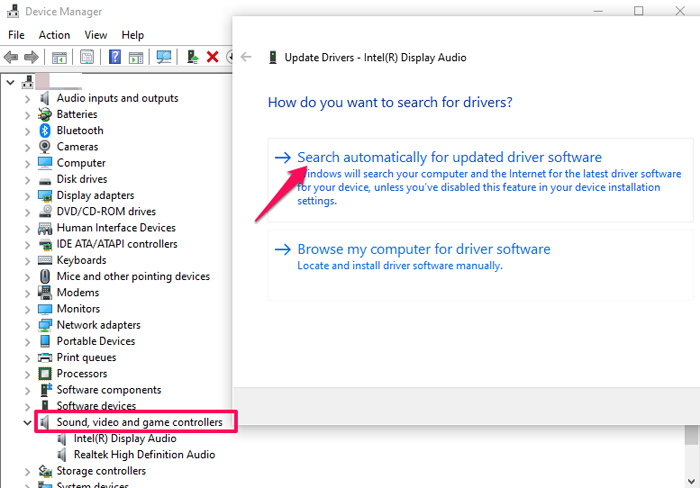Select the Software devices label
This screenshot has height=488, width=700.
96,406
